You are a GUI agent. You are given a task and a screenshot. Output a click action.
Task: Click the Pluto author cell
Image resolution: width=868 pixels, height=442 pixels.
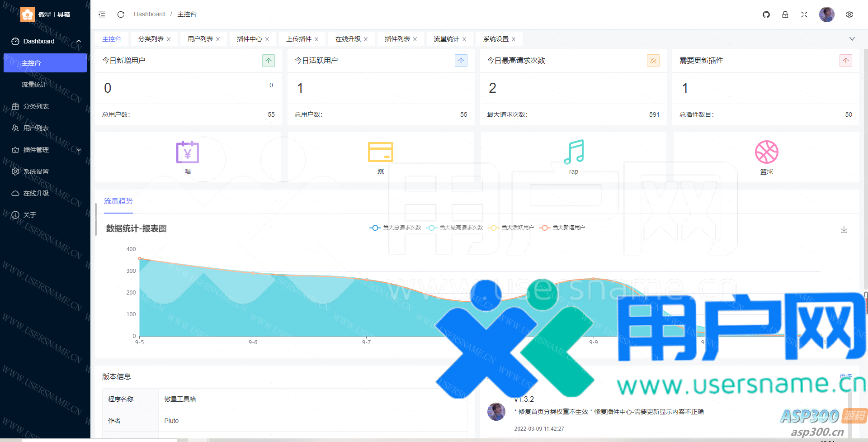pyautogui.click(x=313, y=421)
